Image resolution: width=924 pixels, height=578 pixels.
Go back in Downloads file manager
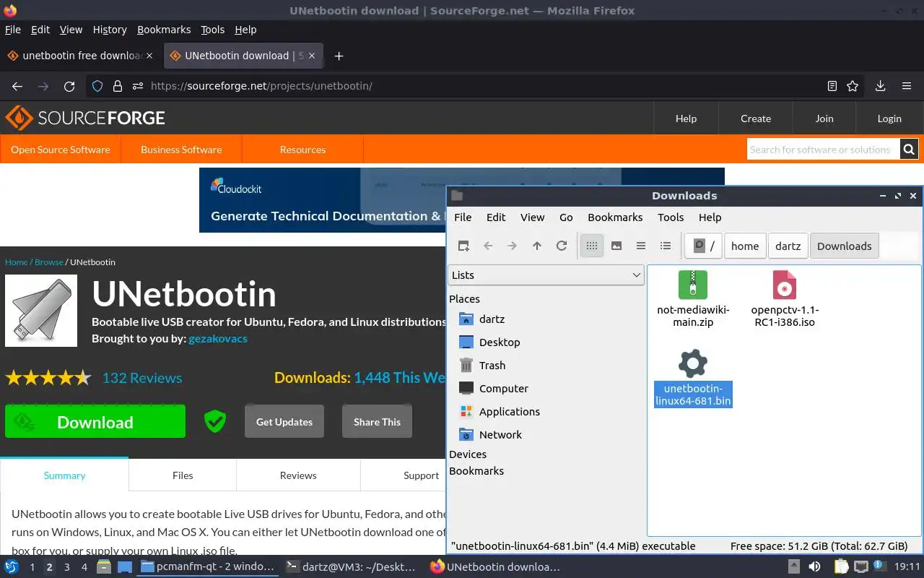click(x=488, y=246)
